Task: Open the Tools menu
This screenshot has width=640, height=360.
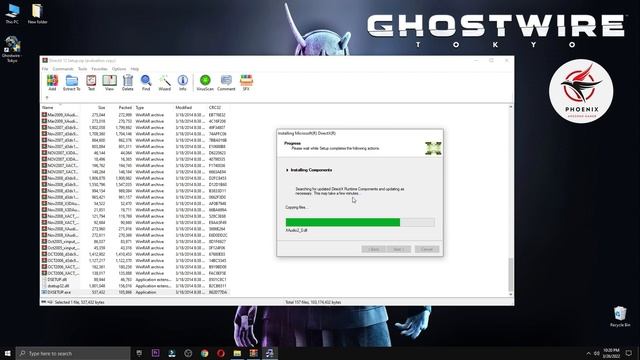Action: click(82, 69)
